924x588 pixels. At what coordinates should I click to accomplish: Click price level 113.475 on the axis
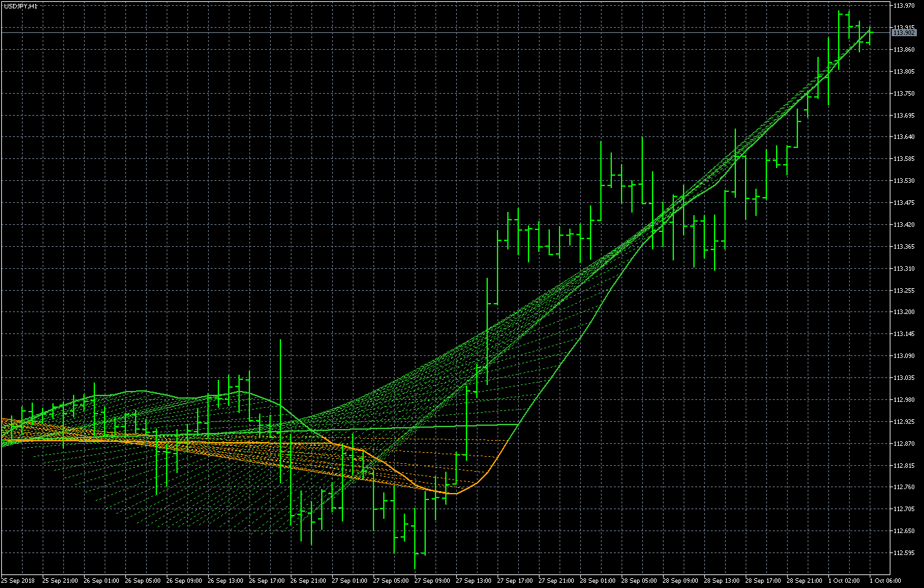coord(905,203)
